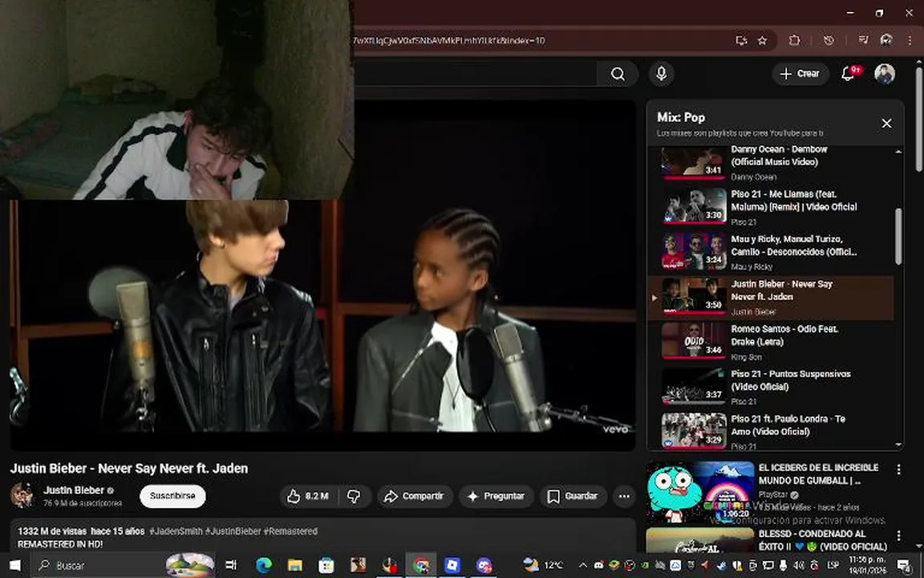Open Roblox from taskbar
The height and width of the screenshot is (578, 924).
tap(452, 565)
